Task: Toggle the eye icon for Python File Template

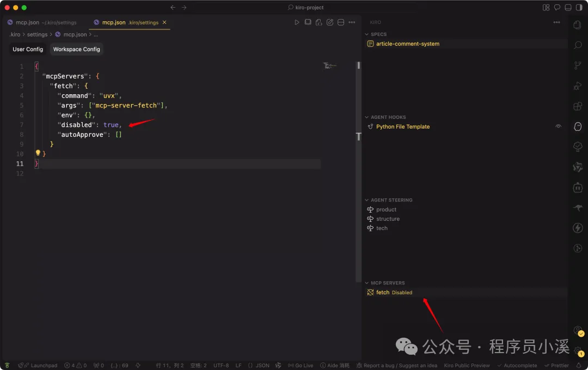Action: (x=558, y=126)
